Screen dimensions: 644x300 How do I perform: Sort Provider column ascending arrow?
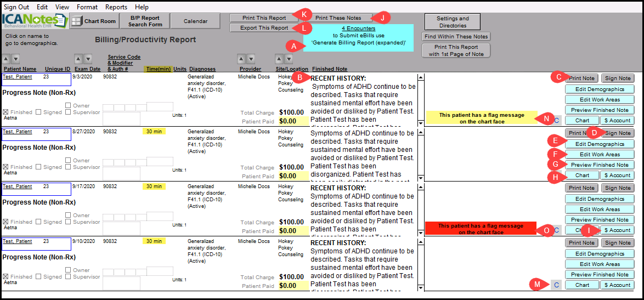point(241,59)
